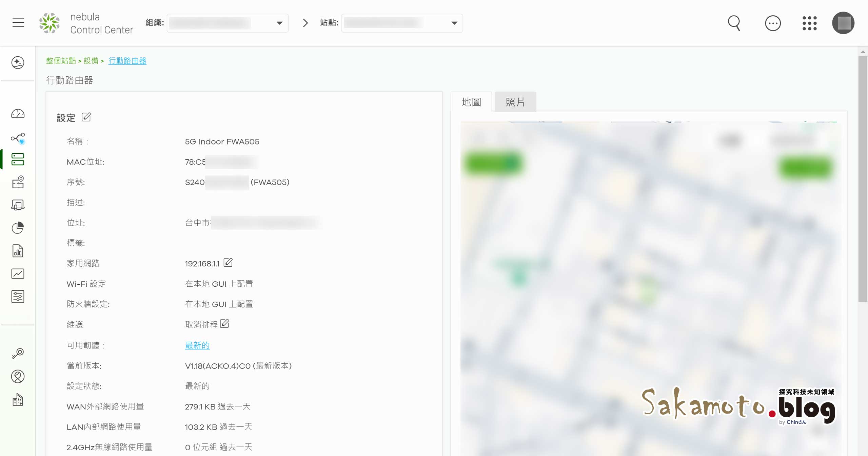Image resolution: width=868 pixels, height=456 pixels.
Task: Select the 設定狀態 value 最新的
Action: 197,386
